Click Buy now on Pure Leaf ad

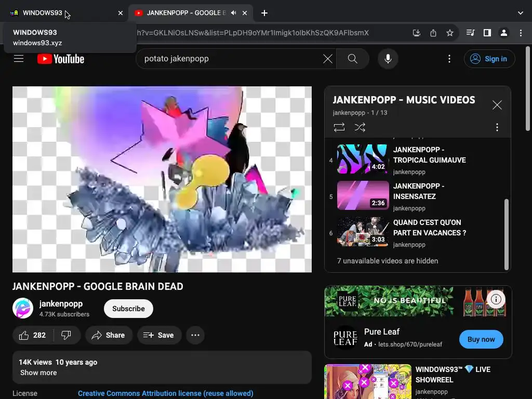pos(481,339)
